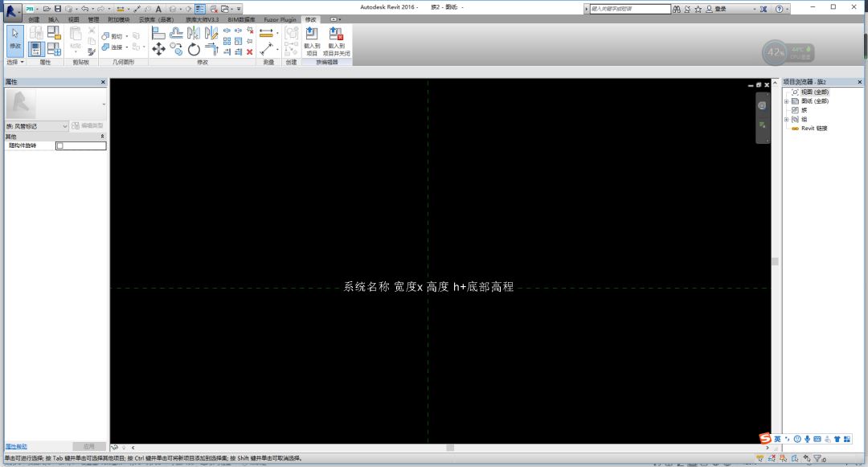This screenshot has width=868, height=467.
Task: Select the 修改 (Modify) arrow tool
Action: [15, 40]
